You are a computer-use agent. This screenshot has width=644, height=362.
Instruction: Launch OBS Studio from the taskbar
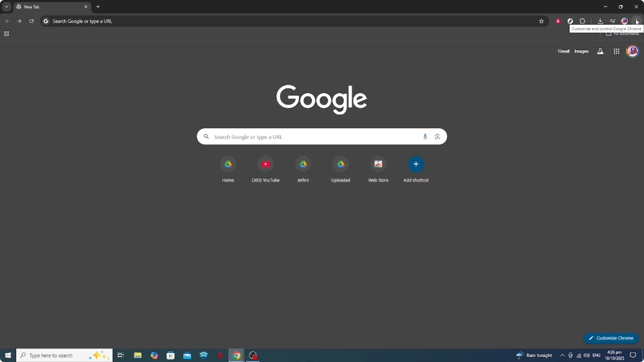(x=253, y=355)
